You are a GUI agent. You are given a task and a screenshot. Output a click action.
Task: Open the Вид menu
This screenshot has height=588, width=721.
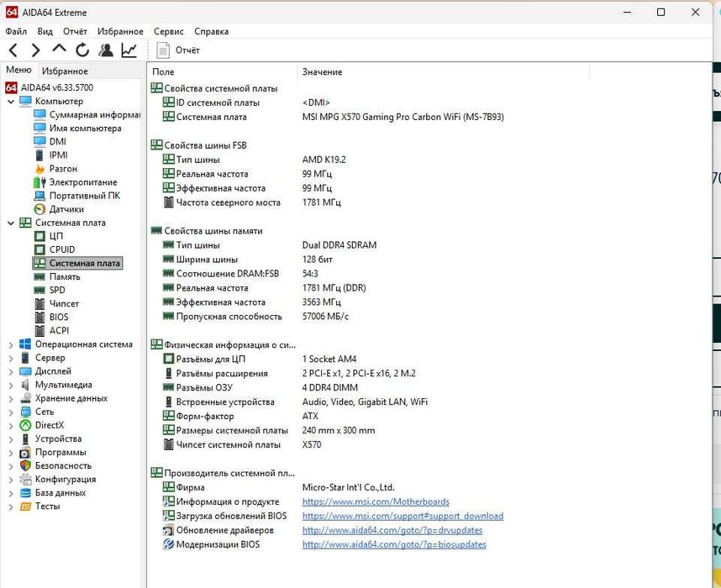pos(45,31)
